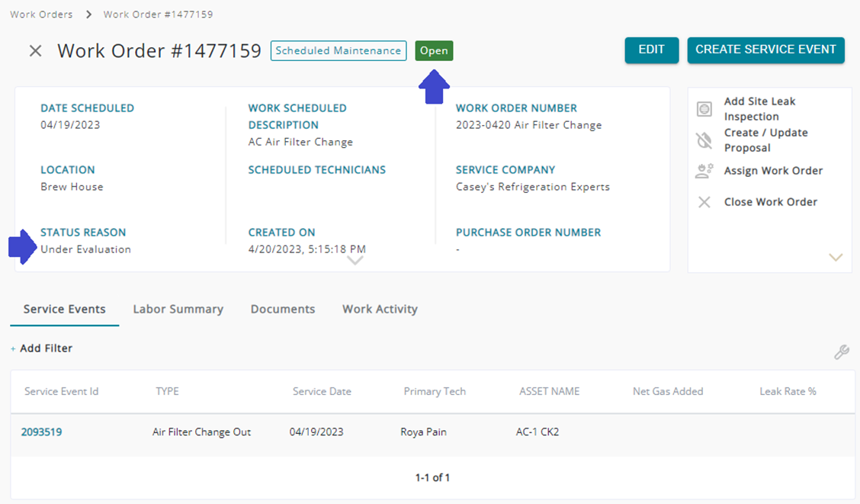The height and width of the screenshot is (504, 860).
Task: Sort by Service Date column header
Action: click(x=322, y=392)
